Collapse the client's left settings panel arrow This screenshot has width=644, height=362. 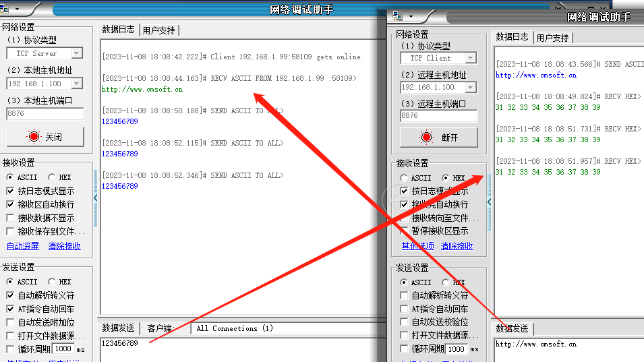(490, 202)
